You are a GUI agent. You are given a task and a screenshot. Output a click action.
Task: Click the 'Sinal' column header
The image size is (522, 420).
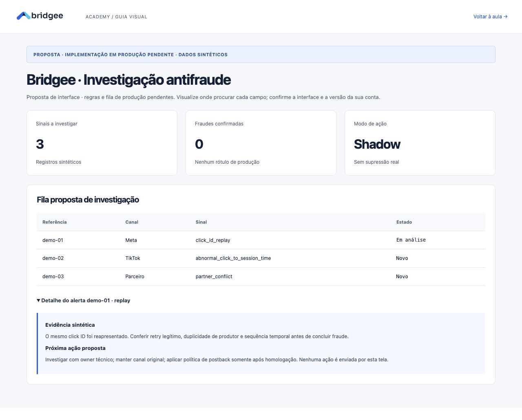click(201, 222)
